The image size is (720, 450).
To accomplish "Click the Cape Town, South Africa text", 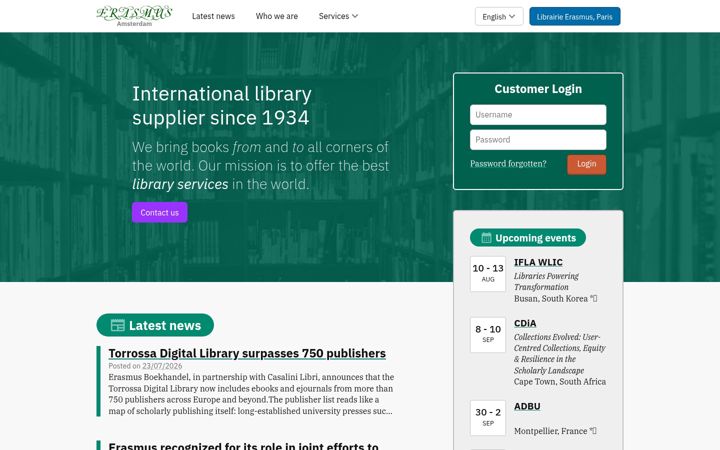I will click(x=560, y=382).
